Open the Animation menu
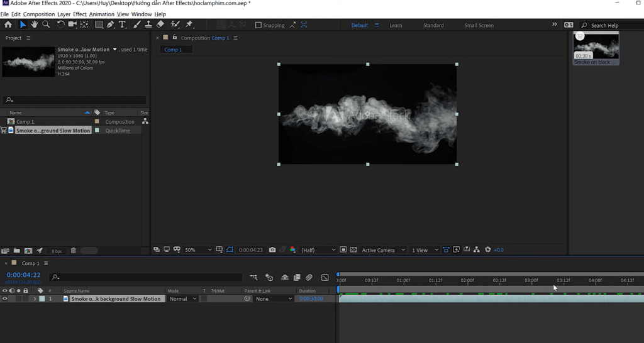 click(101, 14)
